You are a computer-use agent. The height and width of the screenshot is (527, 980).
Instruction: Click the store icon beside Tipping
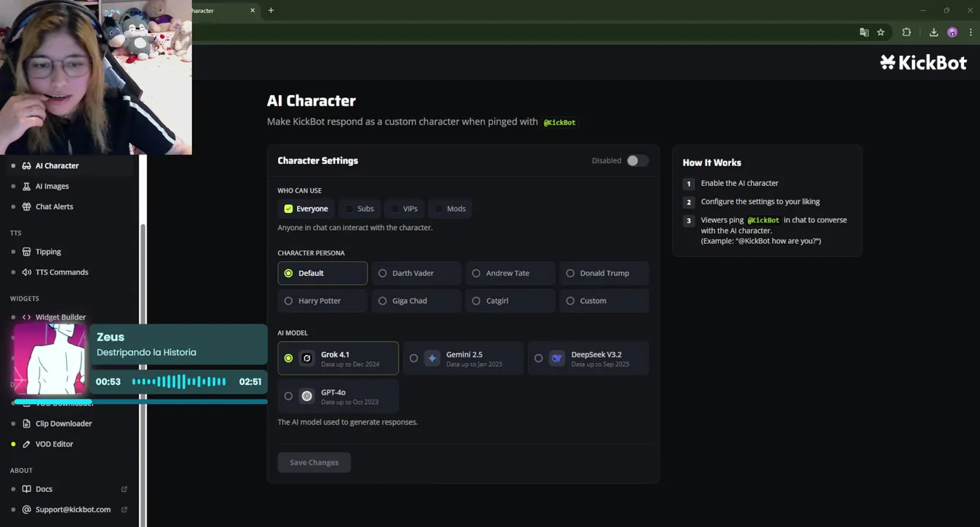26,252
